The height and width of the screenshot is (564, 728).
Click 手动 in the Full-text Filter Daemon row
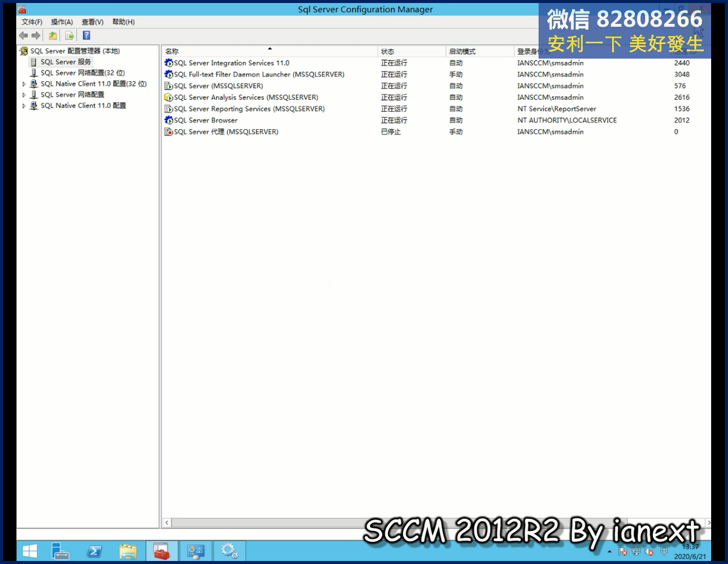[x=456, y=75]
